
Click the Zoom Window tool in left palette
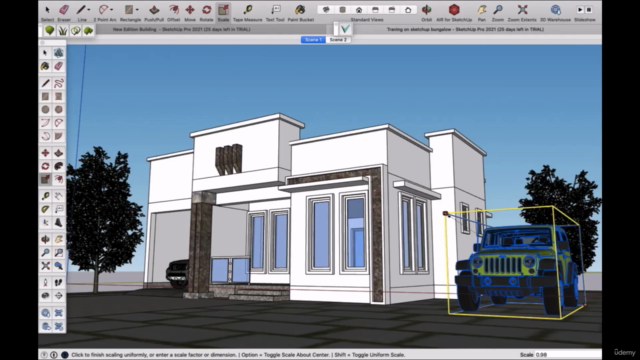[x=59, y=253]
